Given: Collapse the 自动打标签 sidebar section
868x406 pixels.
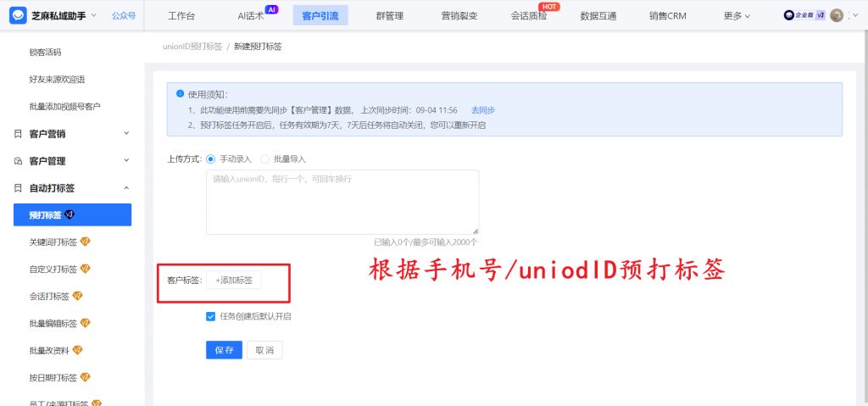Looking at the screenshot, I should (x=126, y=188).
